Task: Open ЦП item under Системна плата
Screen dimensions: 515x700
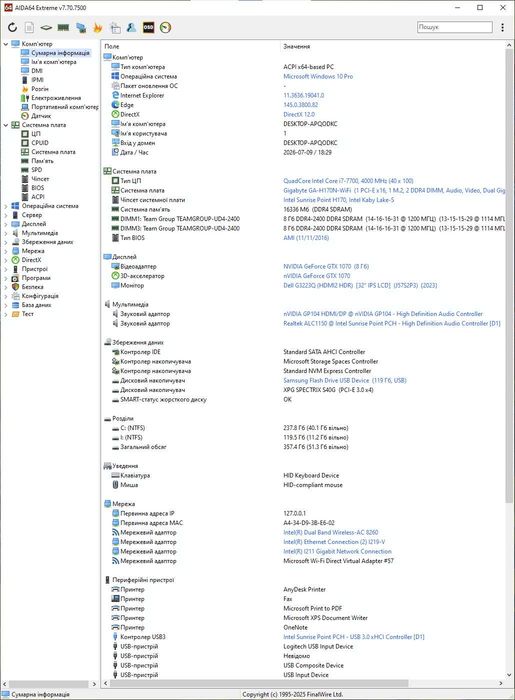Action: tap(36, 134)
